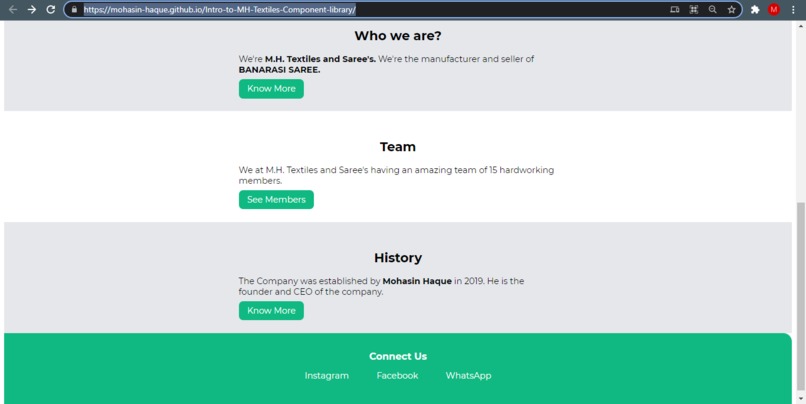Click the bold 'Mohasin Haque' text
This screenshot has width=806, height=404.
click(417, 281)
